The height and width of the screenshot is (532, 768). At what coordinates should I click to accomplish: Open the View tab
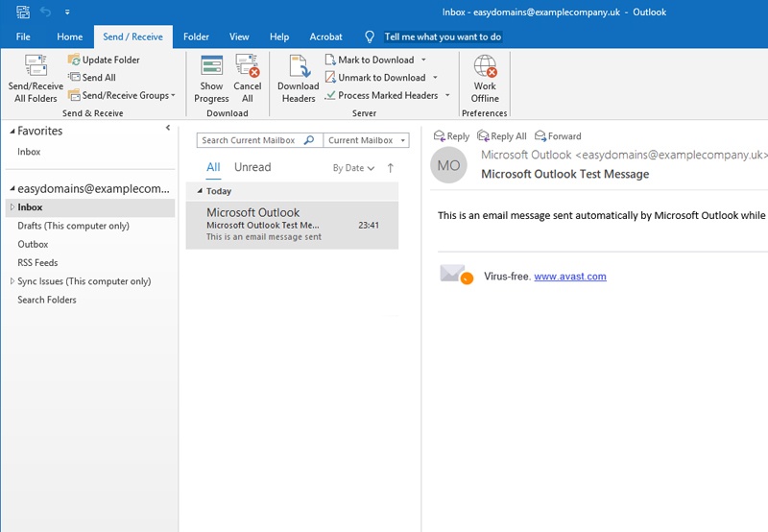click(x=239, y=36)
